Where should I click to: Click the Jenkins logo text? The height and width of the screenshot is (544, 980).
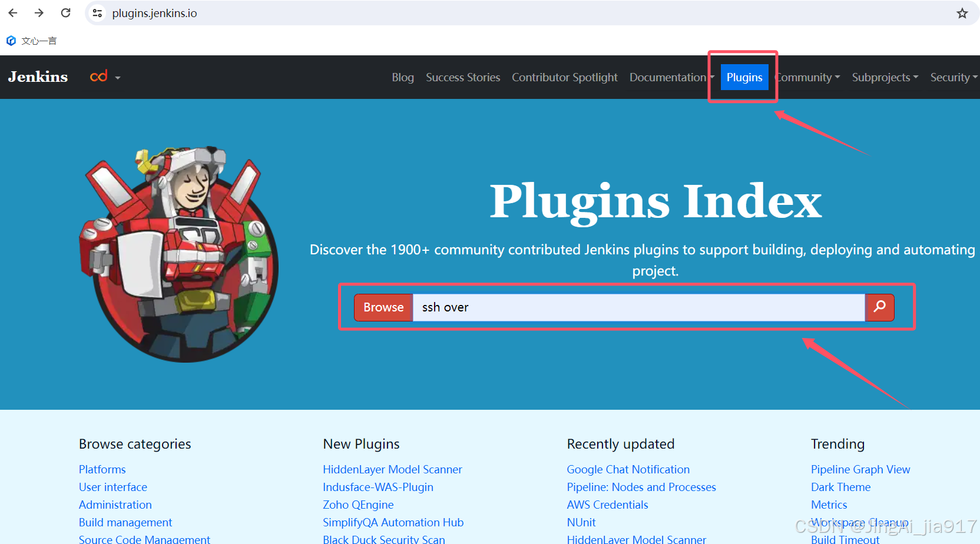[38, 77]
